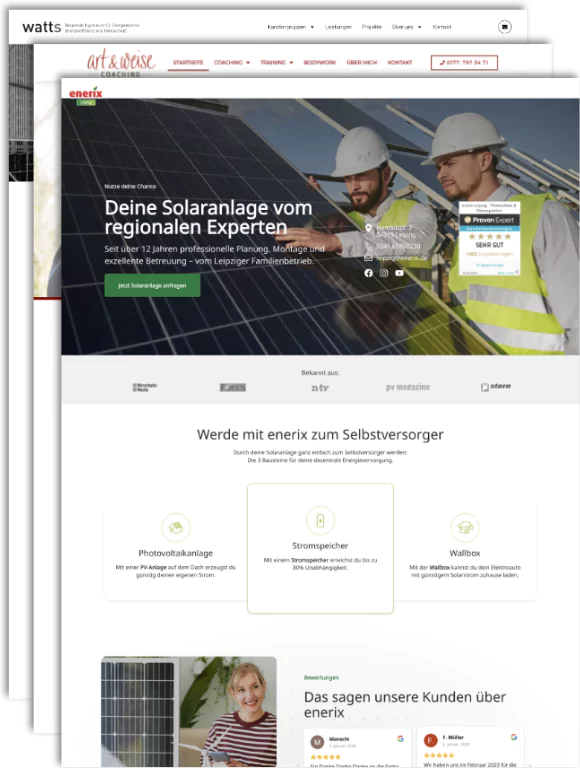Viewport: 580px width, 768px height.
Task: Click the phone icon beside 0341 number
Action: tap(368, 246)
